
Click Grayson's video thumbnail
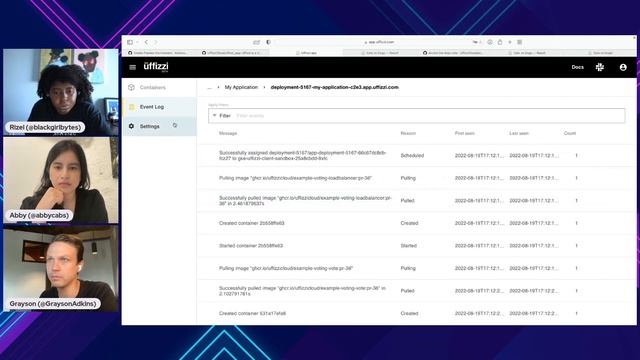[61, 268]
